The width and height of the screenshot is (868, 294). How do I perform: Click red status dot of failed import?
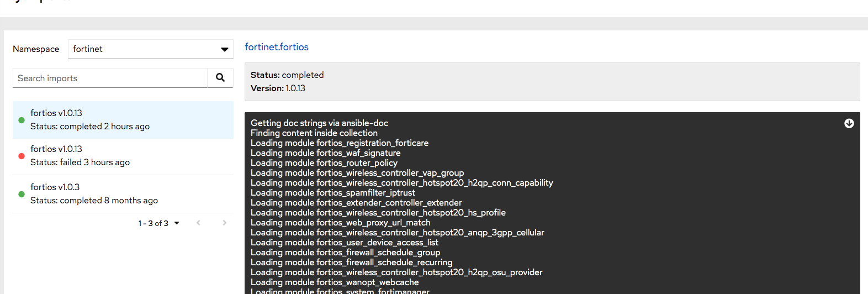pos(22,156)
